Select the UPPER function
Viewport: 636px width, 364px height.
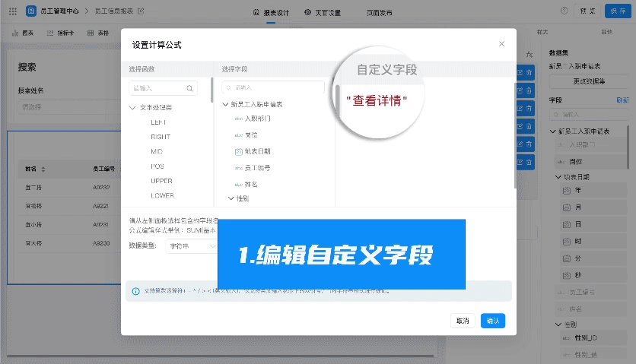(161, 181)
